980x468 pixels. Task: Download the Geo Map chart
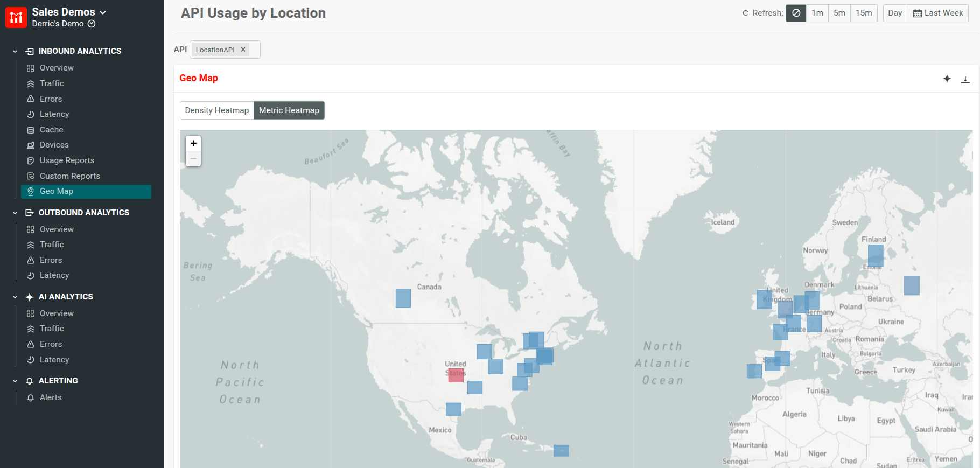(x=965, y=79)
